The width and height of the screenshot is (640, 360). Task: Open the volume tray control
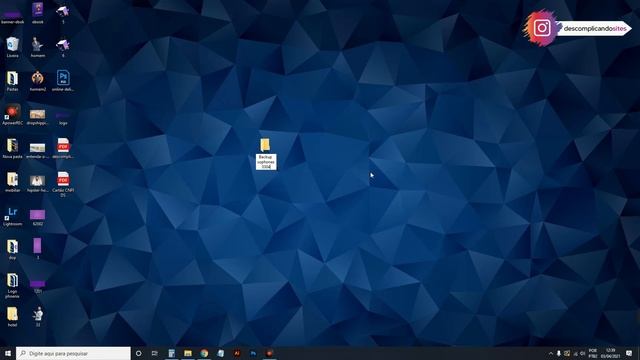[582, 353]
